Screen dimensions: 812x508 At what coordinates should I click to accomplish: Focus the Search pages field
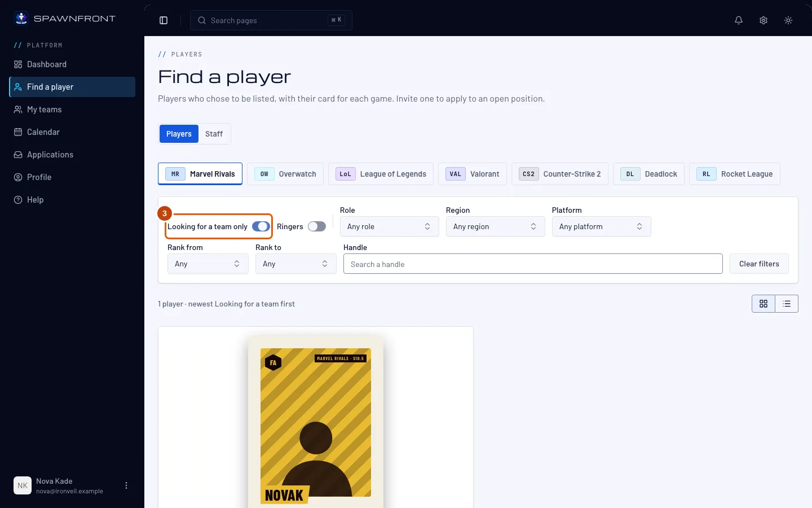[x=271, y=20]
